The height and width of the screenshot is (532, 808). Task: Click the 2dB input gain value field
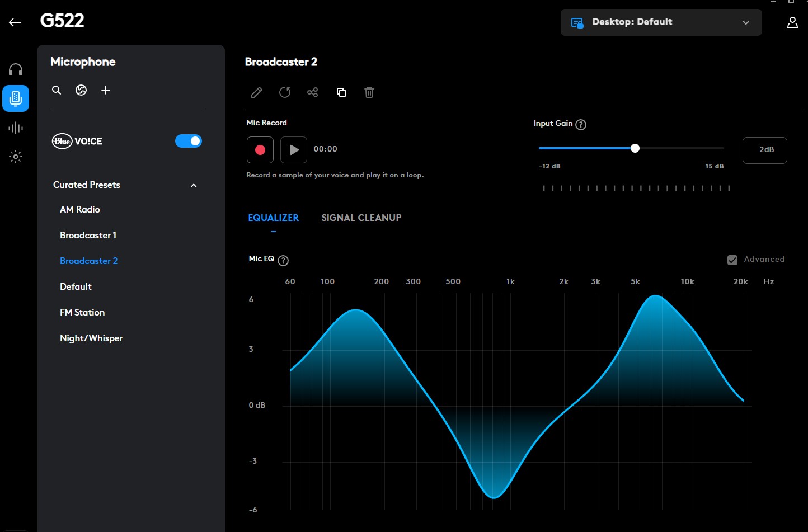(765, 150)
